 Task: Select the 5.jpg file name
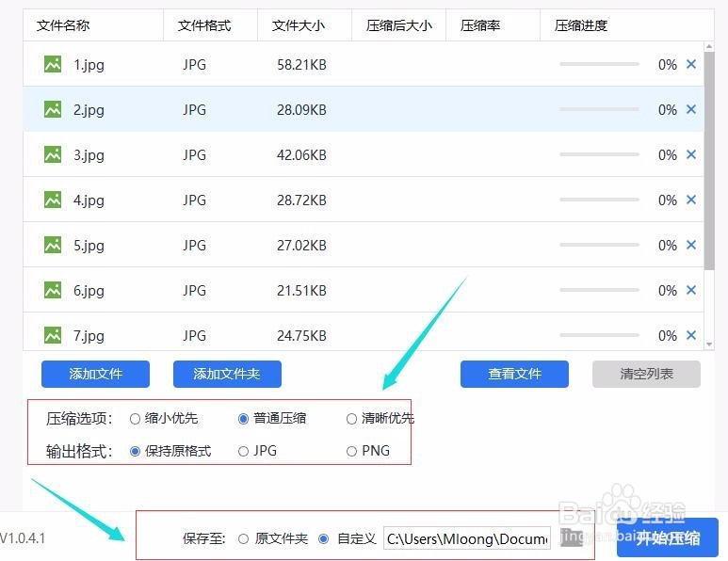(x=89, y=246)
